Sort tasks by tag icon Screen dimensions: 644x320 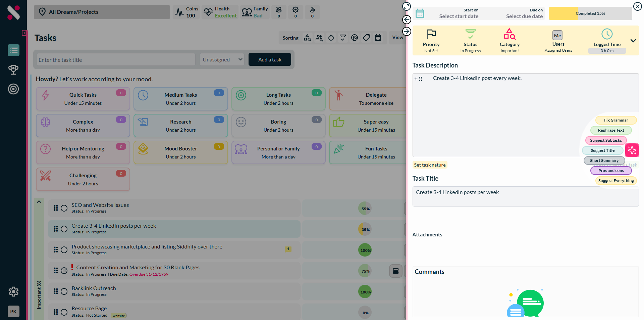(366, 38)
